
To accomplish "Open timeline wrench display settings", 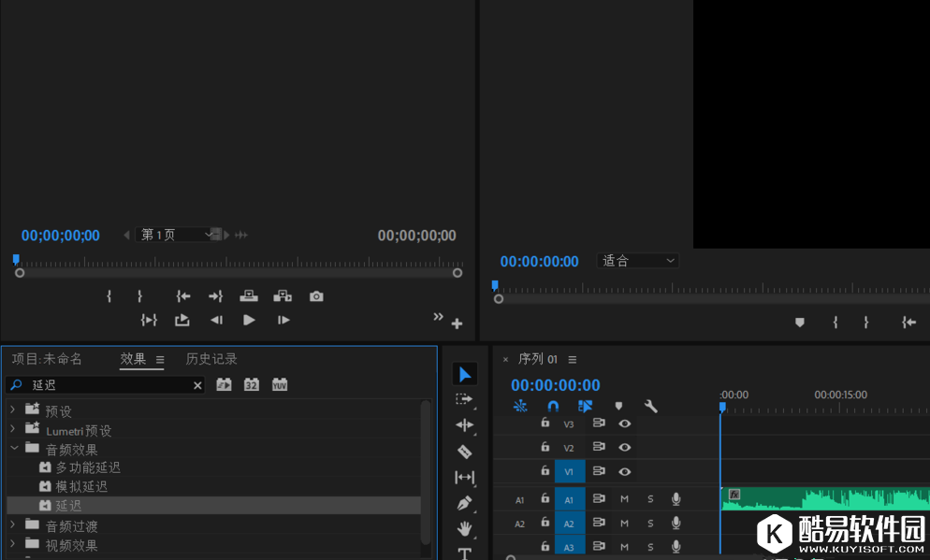I will [x=651, y=406].
